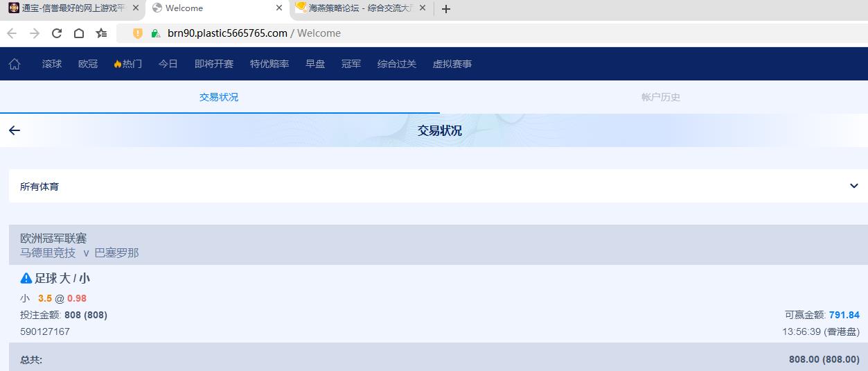Click the 特优赔率 navigation link
Viewport: 868px width, 371px height.
point(269,64)
